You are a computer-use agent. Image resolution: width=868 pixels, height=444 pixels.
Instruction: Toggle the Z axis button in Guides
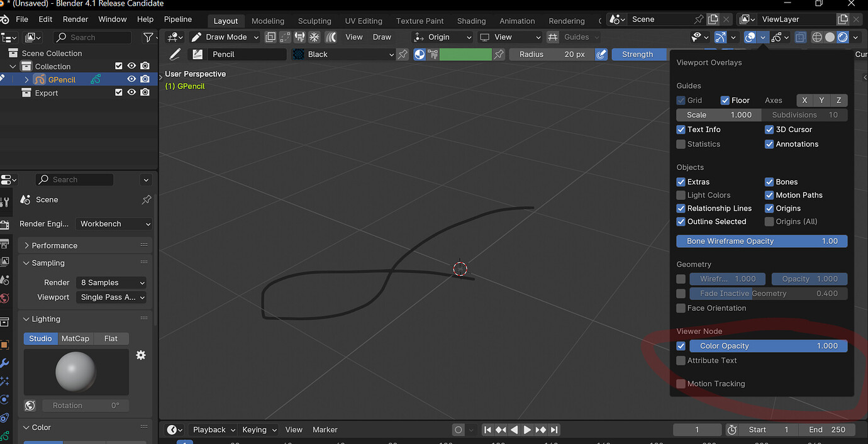click(838, 100)
